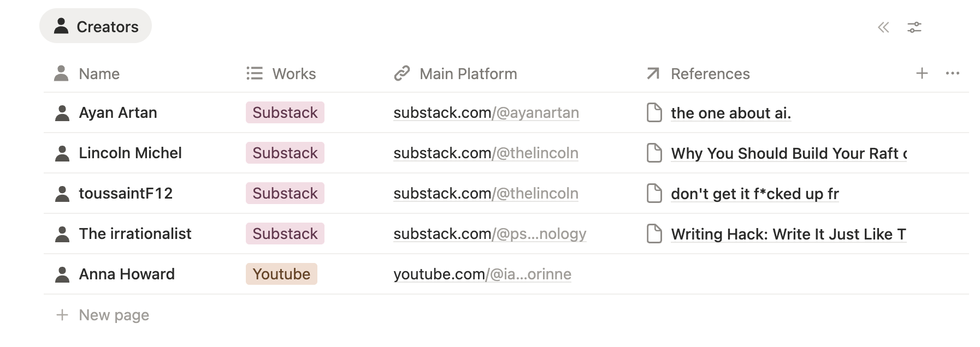Click the person icon next to Ayan Artan
980x347 pixels.
point(62,113)
